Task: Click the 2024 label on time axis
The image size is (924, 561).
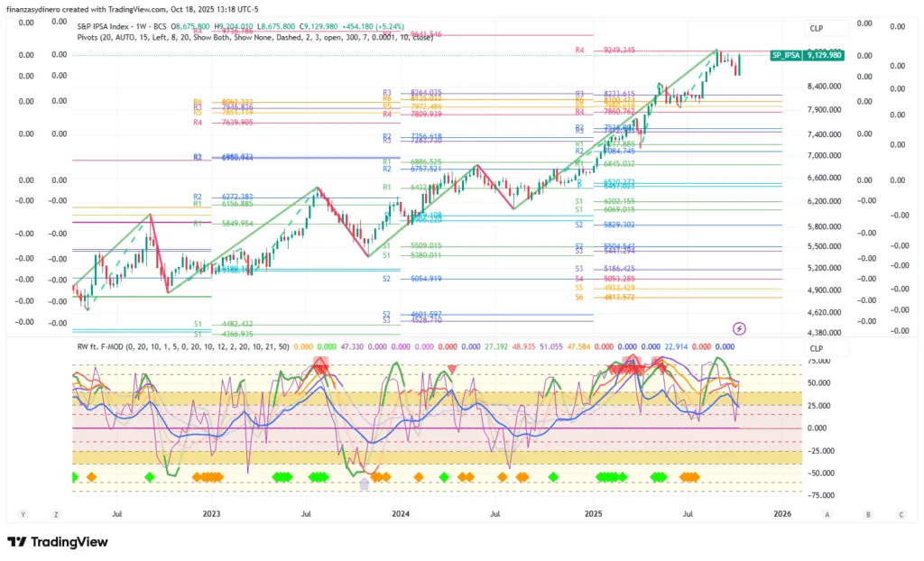Action: [x=402, y=513]
